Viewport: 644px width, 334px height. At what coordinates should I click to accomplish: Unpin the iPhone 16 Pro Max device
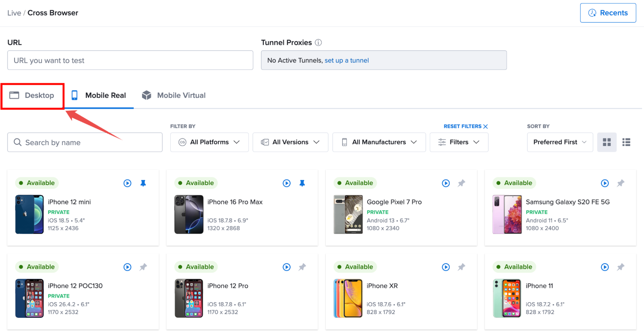tap(302, 183)
